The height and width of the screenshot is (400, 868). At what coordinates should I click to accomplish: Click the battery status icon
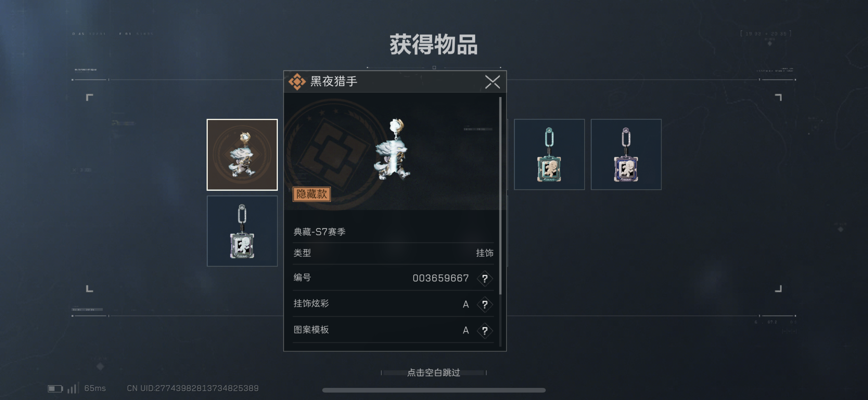coord(55,389)
